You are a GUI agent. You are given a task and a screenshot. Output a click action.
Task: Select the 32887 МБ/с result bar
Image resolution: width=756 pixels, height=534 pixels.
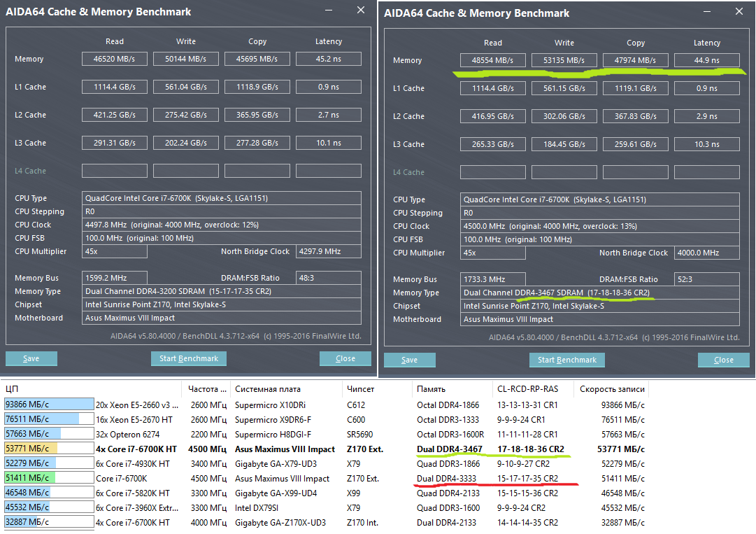point(49,522)
